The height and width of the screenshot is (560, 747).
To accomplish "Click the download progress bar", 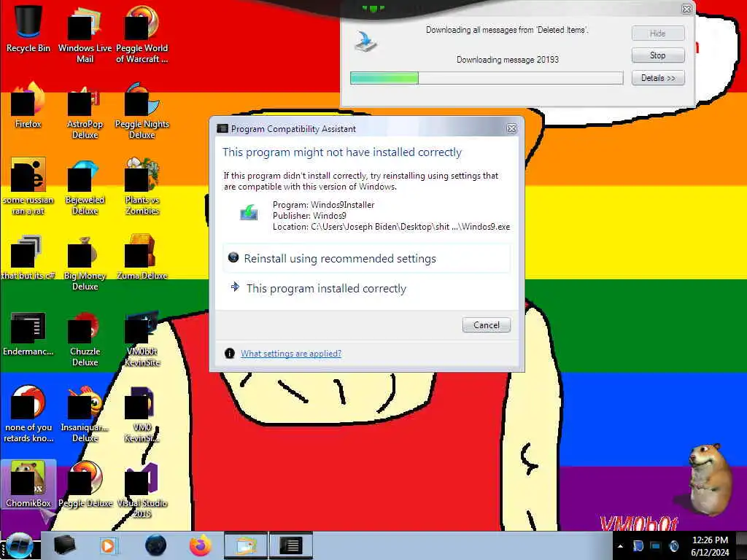I will (487, 77).
